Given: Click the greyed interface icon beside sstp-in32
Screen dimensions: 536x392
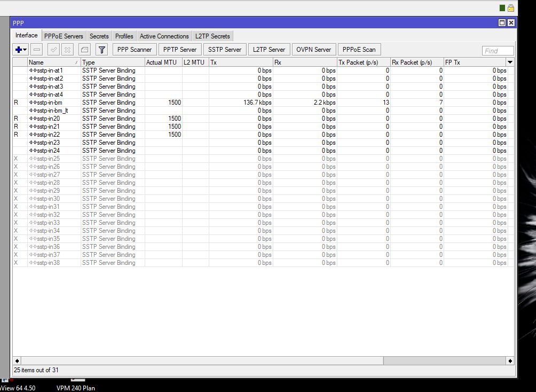Looking at the screenshot, I should point(33,215).
